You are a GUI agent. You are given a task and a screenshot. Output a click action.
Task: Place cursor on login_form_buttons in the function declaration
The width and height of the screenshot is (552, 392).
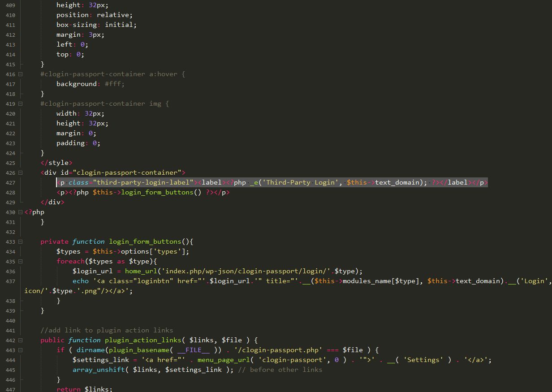[145, 241]
